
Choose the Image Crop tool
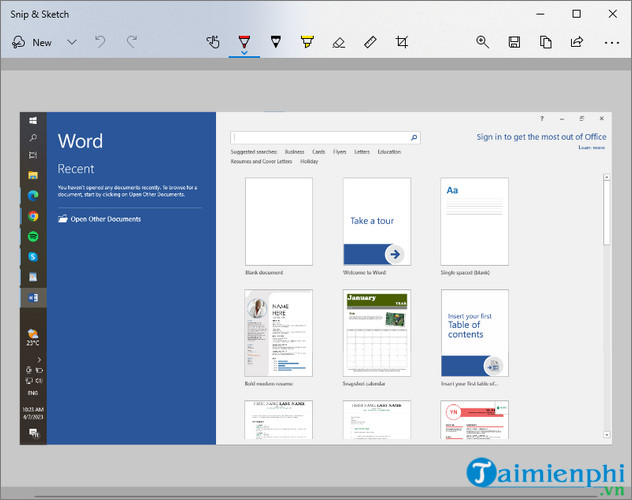[x=401, y=42]
